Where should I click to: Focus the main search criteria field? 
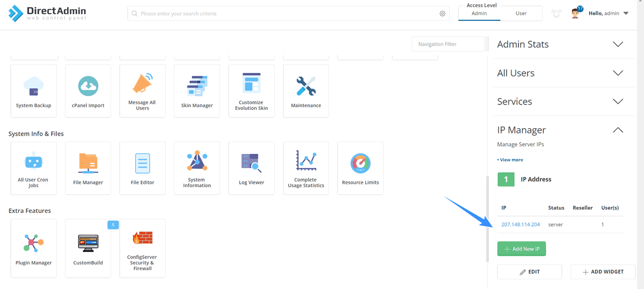coord(289,13)
